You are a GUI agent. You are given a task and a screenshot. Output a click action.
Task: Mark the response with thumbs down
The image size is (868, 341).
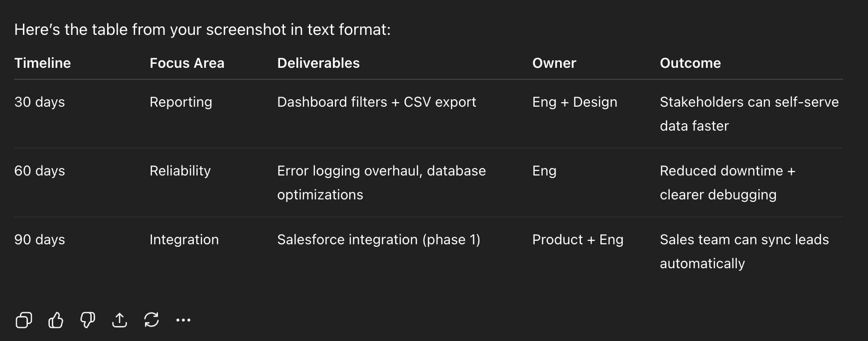coord(88,320)
